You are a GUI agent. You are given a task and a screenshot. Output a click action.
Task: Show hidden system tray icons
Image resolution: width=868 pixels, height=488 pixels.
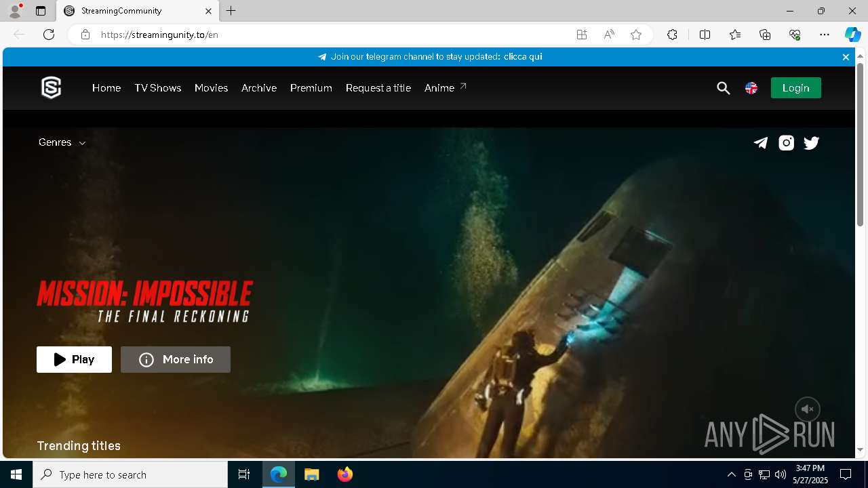tap(731, 474)
